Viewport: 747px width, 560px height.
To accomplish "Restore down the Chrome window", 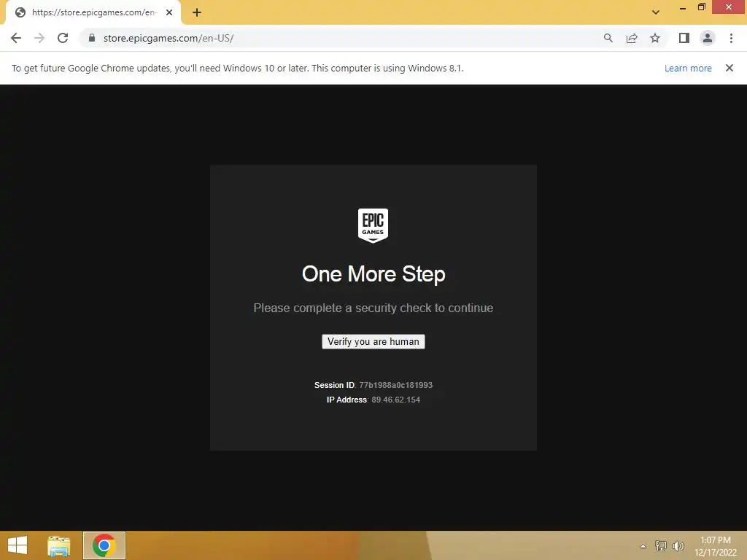I will [701, 7].
